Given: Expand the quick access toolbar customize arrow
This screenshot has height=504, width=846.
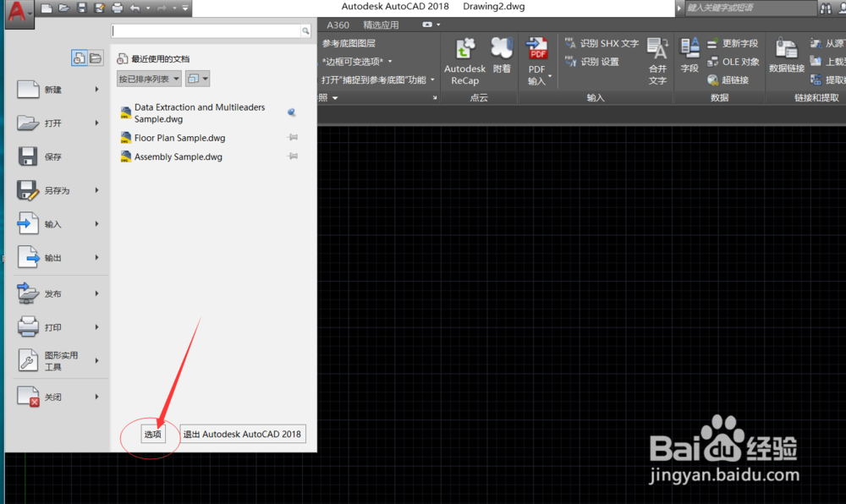Looking at the screenshot, I should click(185, 8).
